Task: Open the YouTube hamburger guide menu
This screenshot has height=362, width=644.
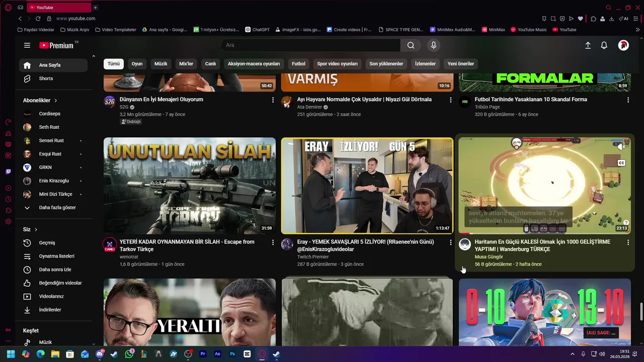Action: tap(27, 45)
